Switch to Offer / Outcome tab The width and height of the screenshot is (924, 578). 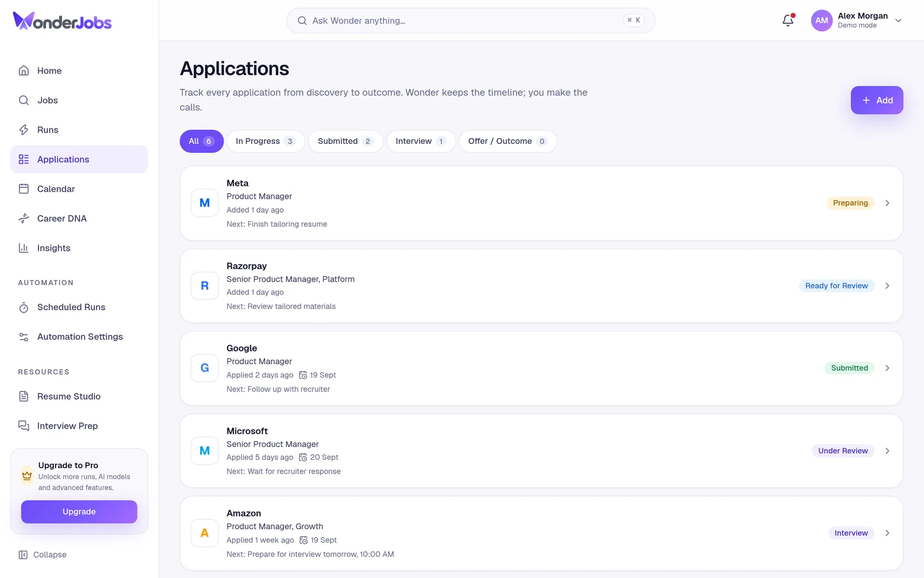click(x=508, y=141)
